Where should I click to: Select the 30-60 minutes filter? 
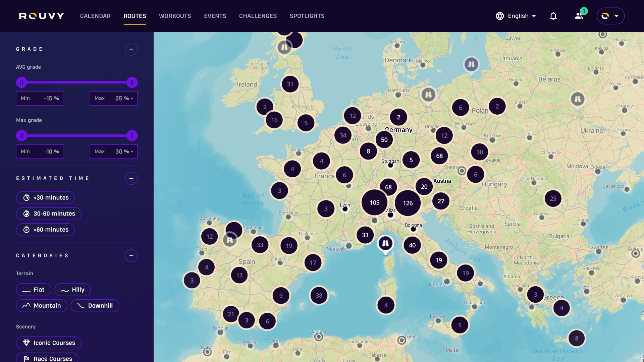click(x=49, y=214)
